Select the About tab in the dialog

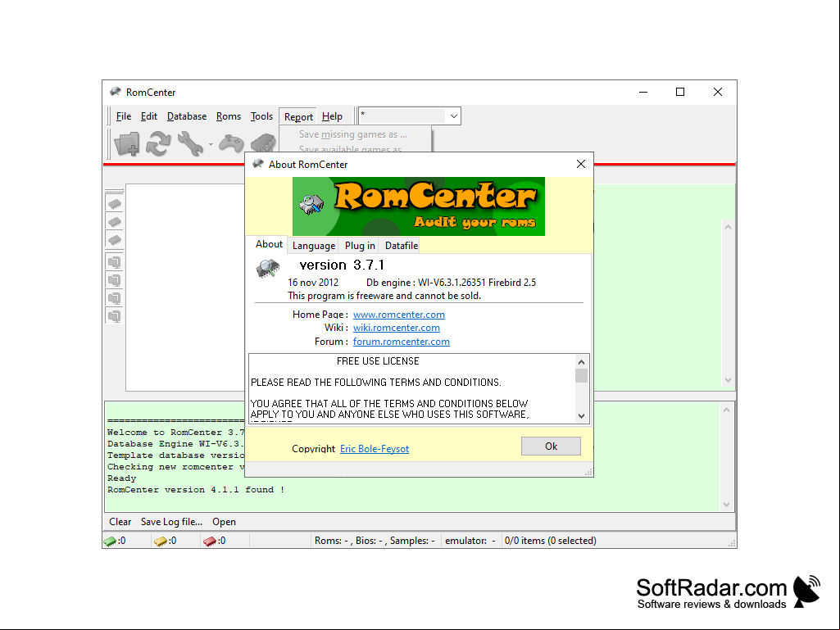[x=269, y=244]
